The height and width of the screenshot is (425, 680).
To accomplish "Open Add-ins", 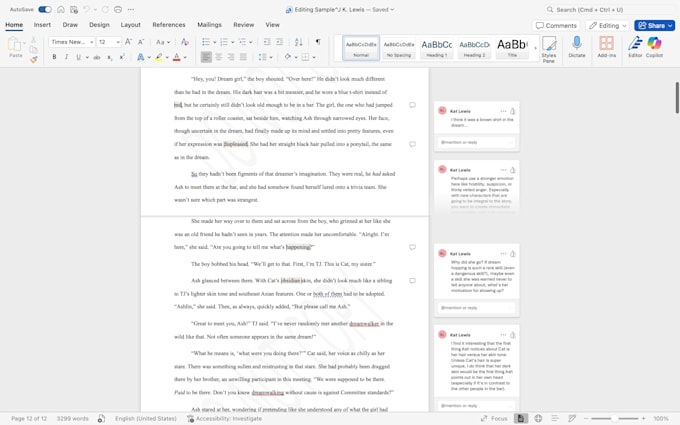I will click(606, 47).
